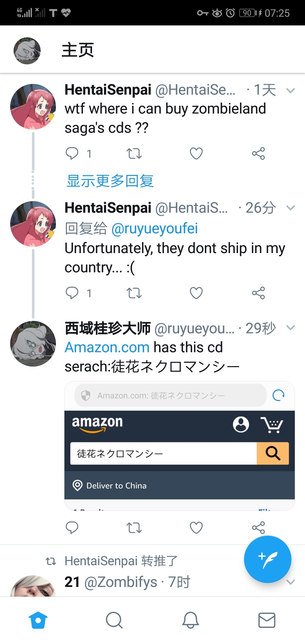Open options chevron on 西域桂珍大师 tweet

(x=291, y=328)
